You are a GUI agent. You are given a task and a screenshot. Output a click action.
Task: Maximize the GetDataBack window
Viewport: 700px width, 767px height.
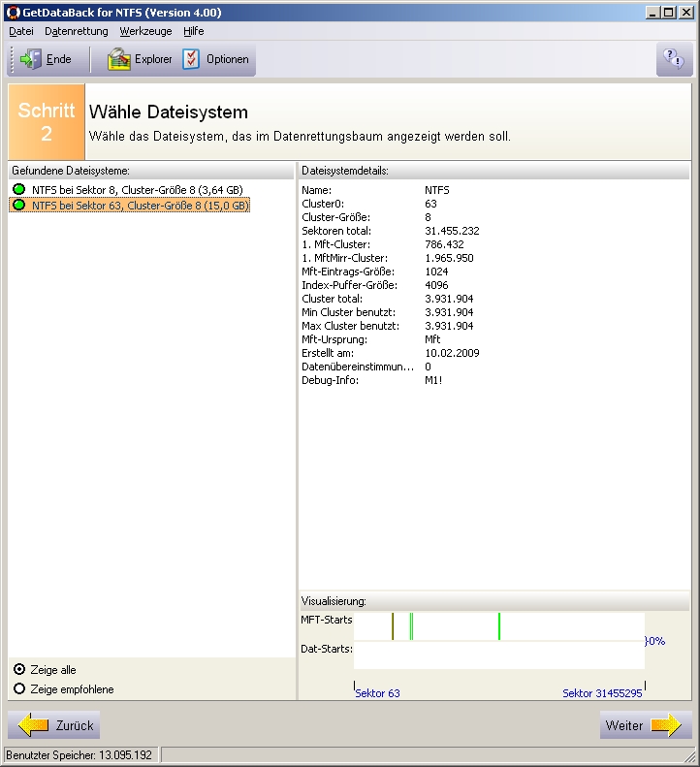[x=668, y=13]
